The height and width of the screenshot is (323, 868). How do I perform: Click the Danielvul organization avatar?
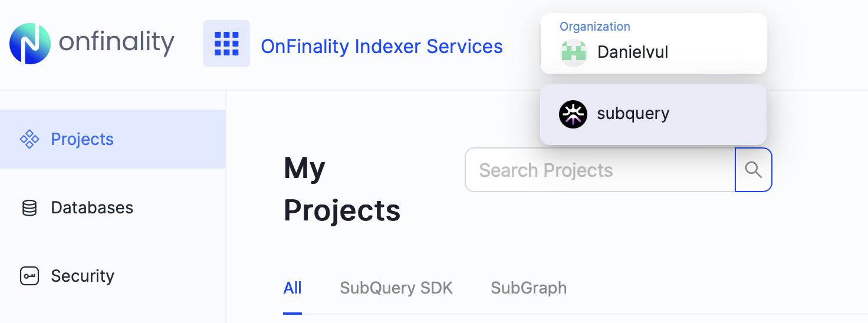[x=573, y=52]
